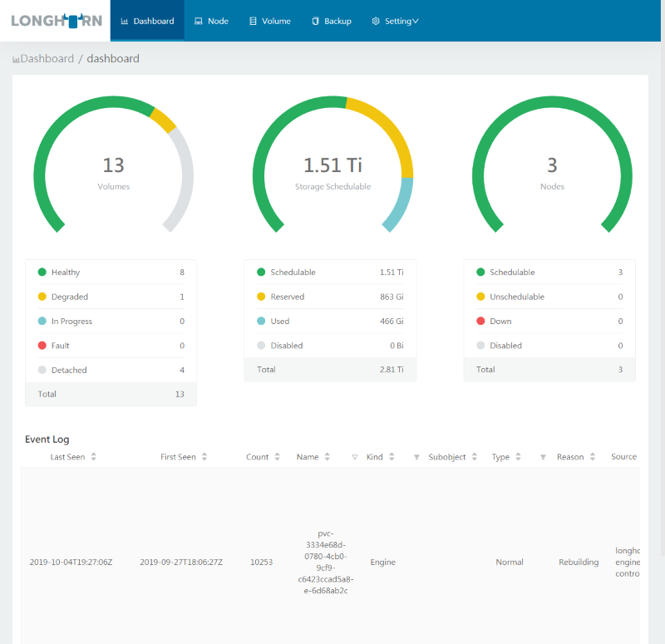Sort event log by Subobject
This screenshot has height=644, width=665.
point(475,456)
